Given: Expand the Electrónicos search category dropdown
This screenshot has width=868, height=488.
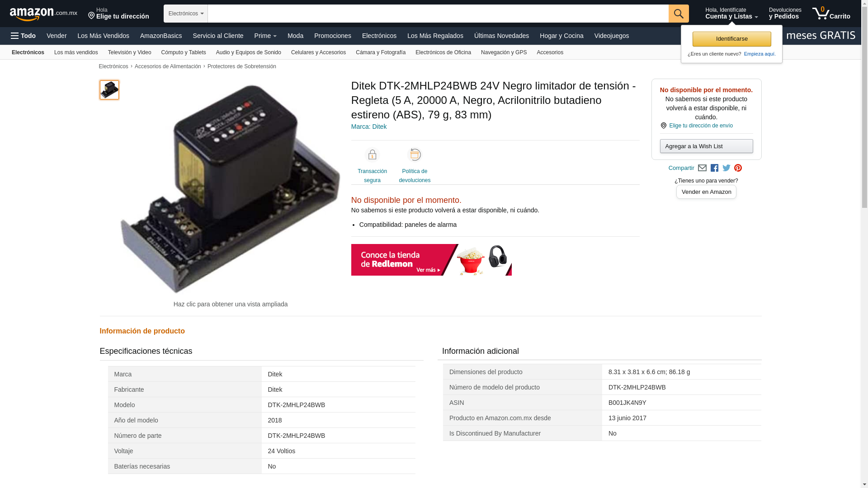Looking at the screenshot, I should 186,14.
